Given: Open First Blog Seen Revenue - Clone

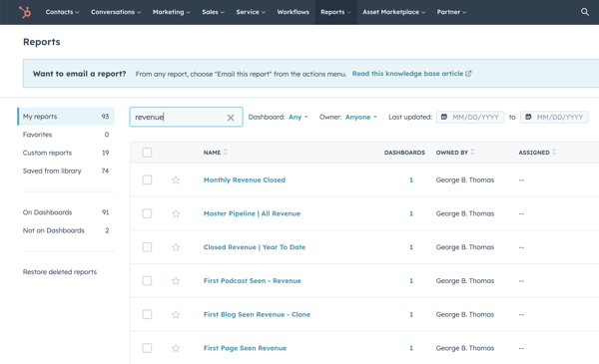Looking at the screenshot, I should 257,314.
